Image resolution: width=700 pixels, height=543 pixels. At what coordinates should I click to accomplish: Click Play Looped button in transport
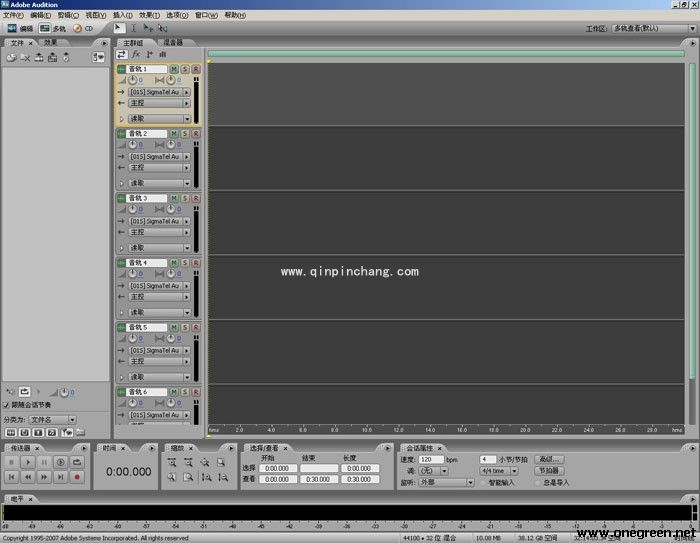(77, 462)
